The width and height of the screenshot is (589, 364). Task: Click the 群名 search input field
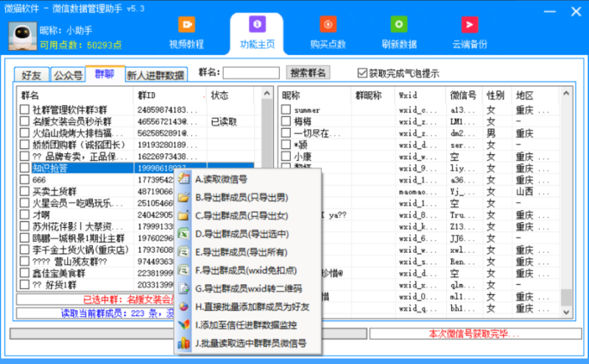251,73
